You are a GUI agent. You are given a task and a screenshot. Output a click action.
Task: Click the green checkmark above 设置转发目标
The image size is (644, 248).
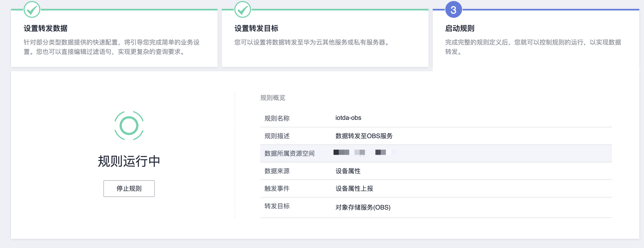click(243, 10)
